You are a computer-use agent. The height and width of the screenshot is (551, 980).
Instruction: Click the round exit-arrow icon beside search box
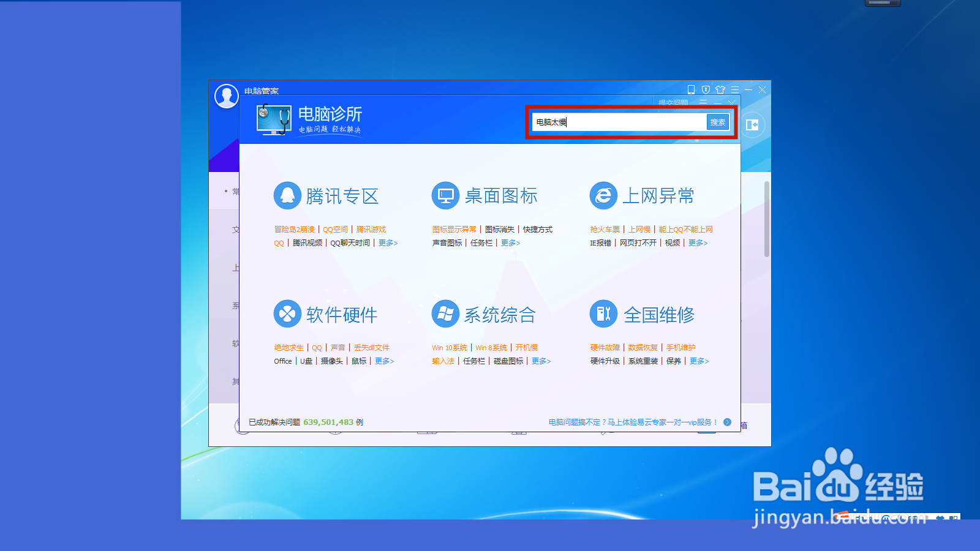(x=752, y=125)
